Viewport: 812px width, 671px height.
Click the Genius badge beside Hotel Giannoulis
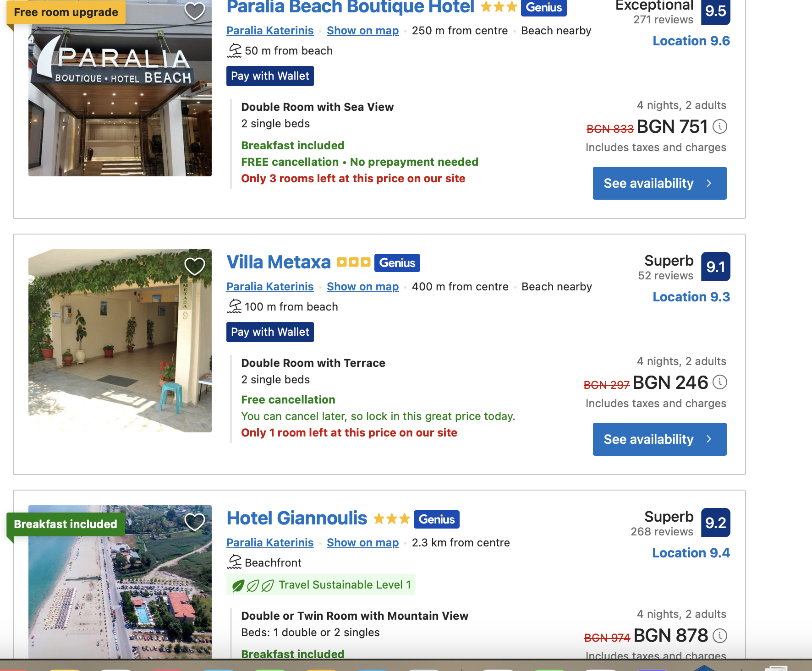coord(437,519)
